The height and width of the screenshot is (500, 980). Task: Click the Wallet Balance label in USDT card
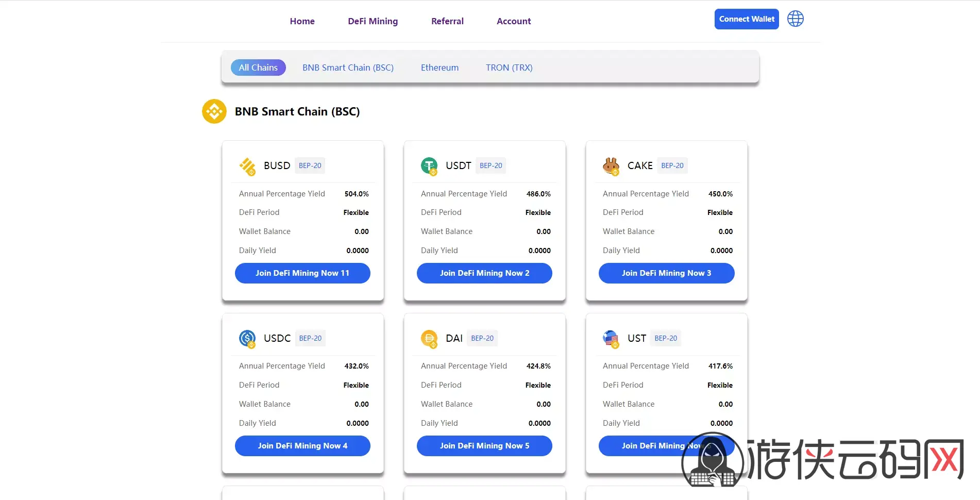point(447,231)
